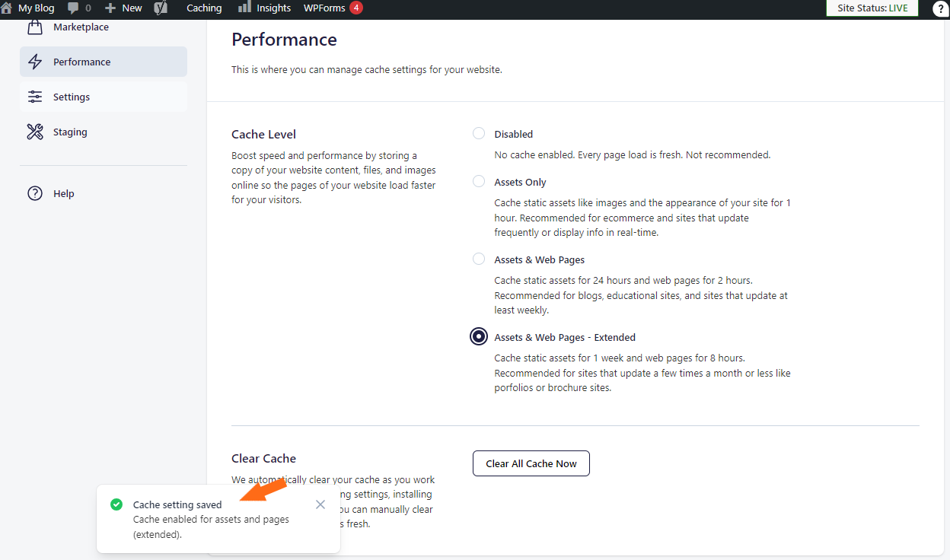Click the Yoast SEO icon in admin bar
This screenshot has width=950, height=560.
pyautogui.click(x=161, y=8)
